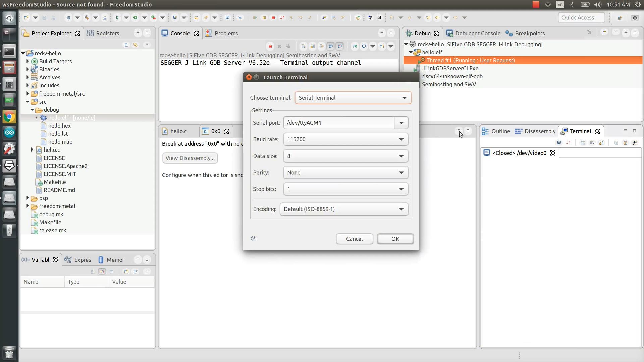644x362 pixels.
Task: Click the Resume (play) debug toolbar icon
Action: [256, 17]
